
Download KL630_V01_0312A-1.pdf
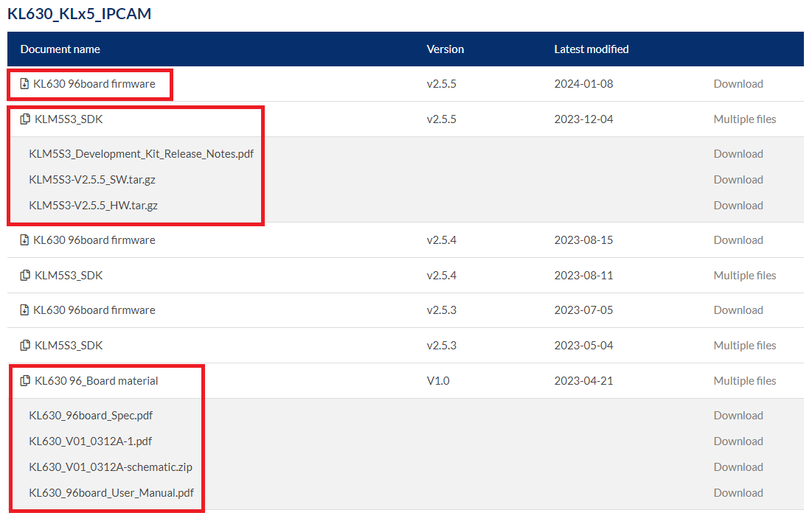738,441
